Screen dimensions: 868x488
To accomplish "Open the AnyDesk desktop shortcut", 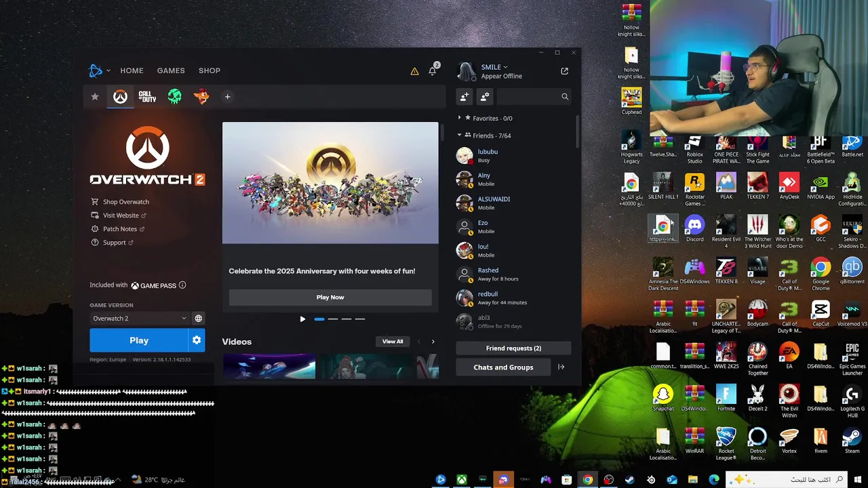I will pos(789,186).
